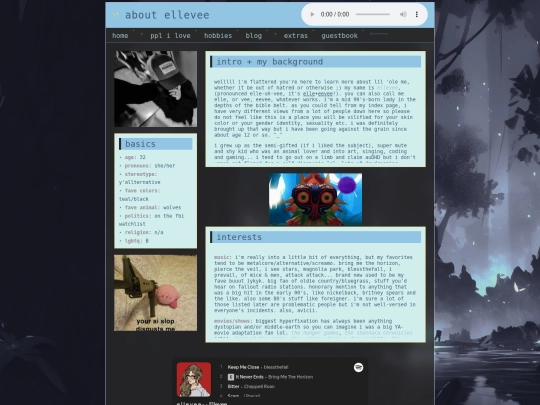The height and width of the screenshot is (405, 540).
Task: Open the Spotify logo in playlist embed
Action: (x=359, y=367)
